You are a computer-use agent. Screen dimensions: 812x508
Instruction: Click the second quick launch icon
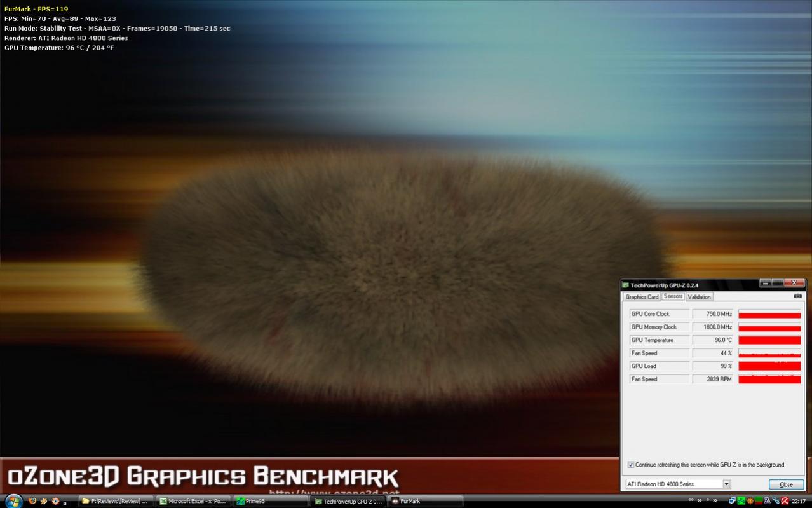click(x=44, y=501)
